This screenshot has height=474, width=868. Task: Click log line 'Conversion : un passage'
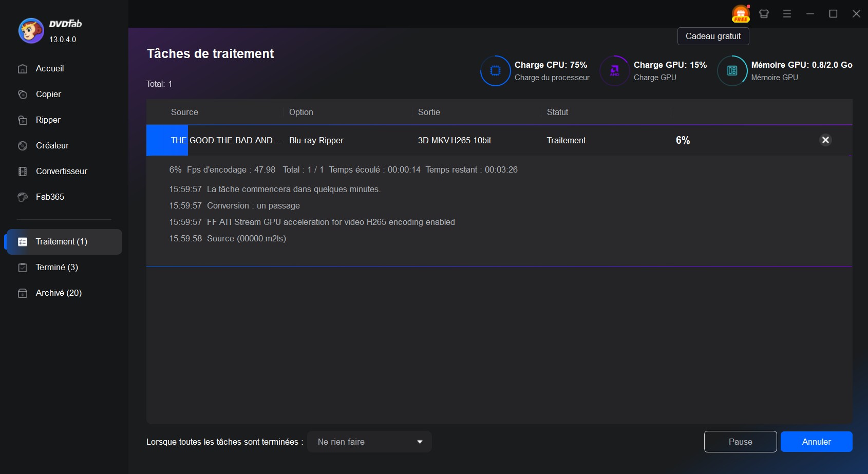(x=234, y=206)
